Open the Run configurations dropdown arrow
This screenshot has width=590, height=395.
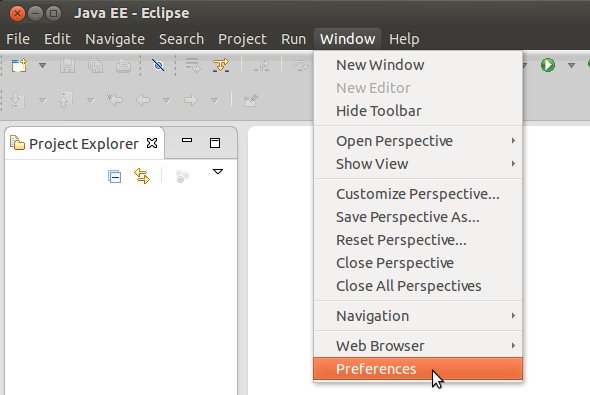(x=571, y=65)
